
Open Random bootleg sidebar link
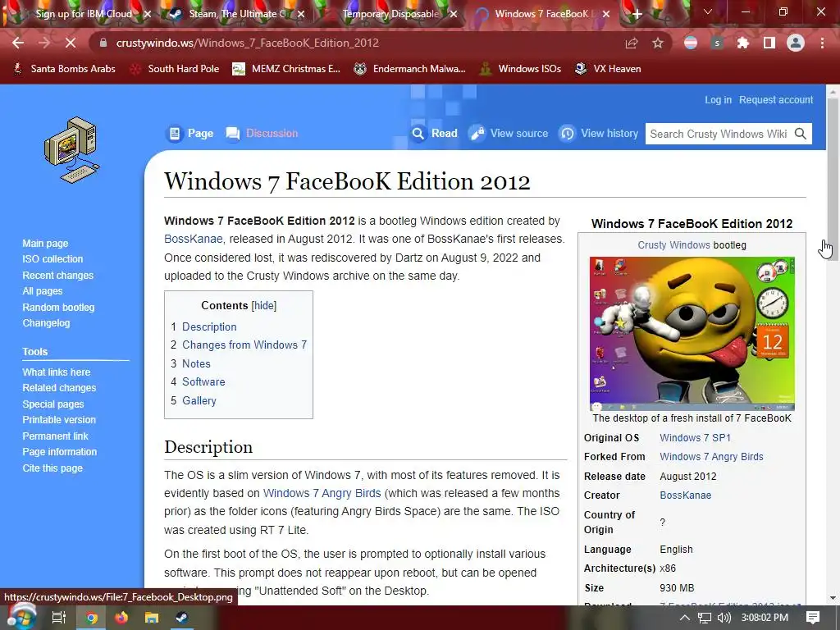[x=58, y=308]
